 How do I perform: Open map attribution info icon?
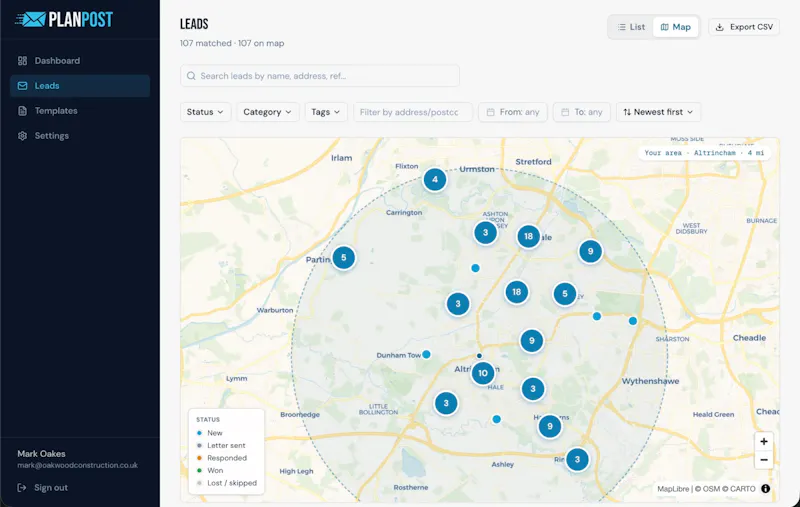coord(765,489)
